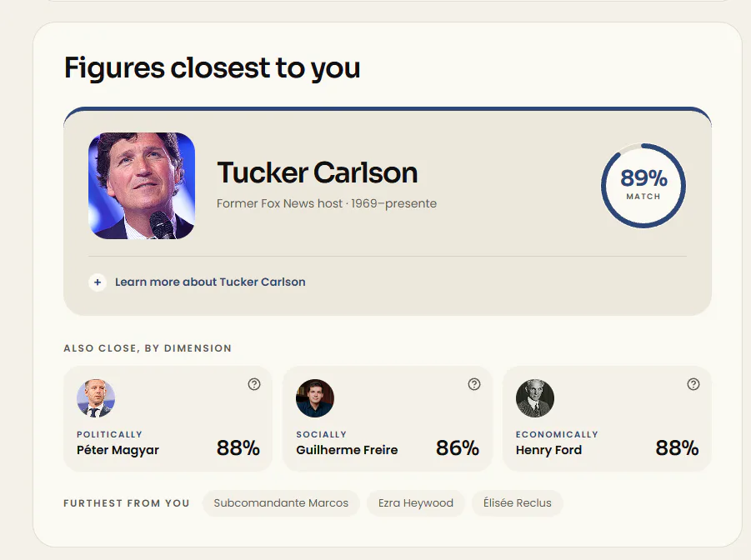
Task: Click Henry Ford's black-and-white avatar
Action: point(535,398)
